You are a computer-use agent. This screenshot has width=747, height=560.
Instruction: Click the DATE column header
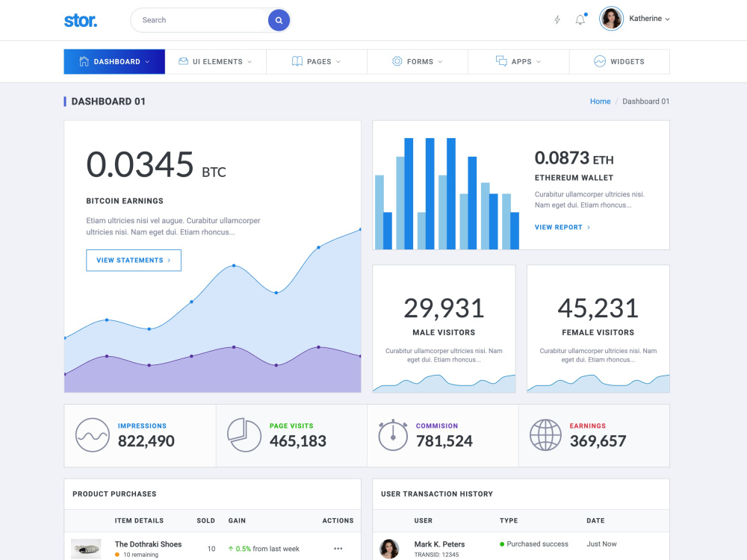pyautogui.click(x=595, y=520)
